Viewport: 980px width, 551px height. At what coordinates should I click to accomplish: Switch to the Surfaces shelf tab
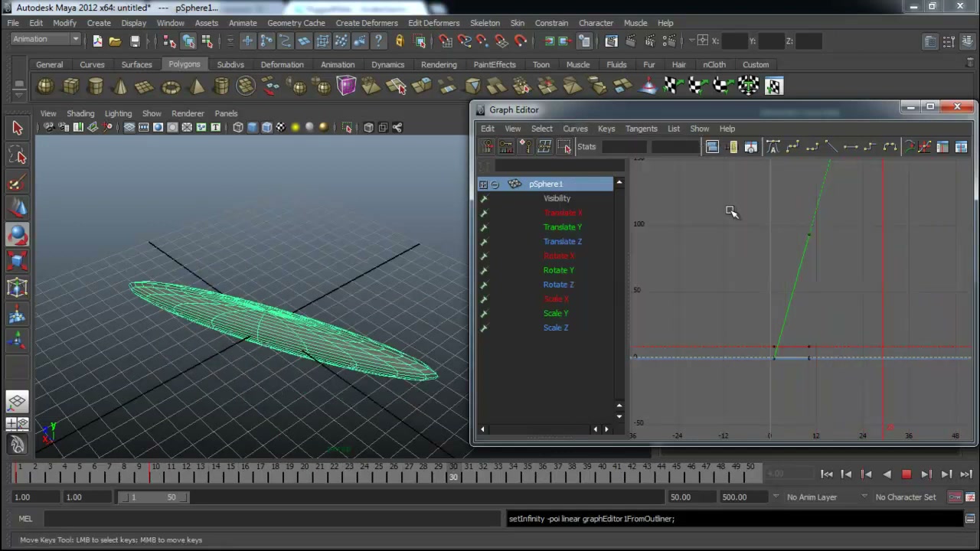click(136, 64)
